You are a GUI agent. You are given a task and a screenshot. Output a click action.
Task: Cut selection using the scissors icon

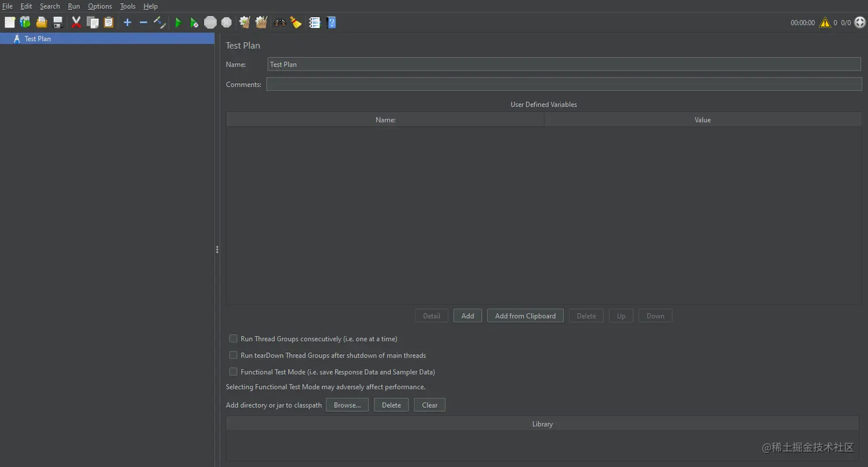[x=76, y=22]
